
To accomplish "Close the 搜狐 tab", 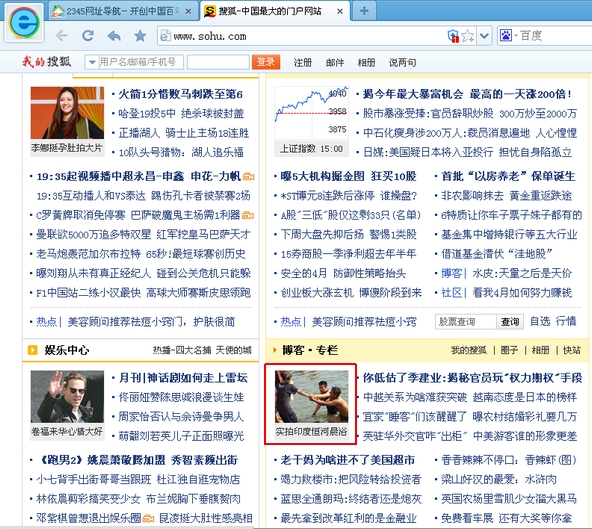I will pos(340,11).
